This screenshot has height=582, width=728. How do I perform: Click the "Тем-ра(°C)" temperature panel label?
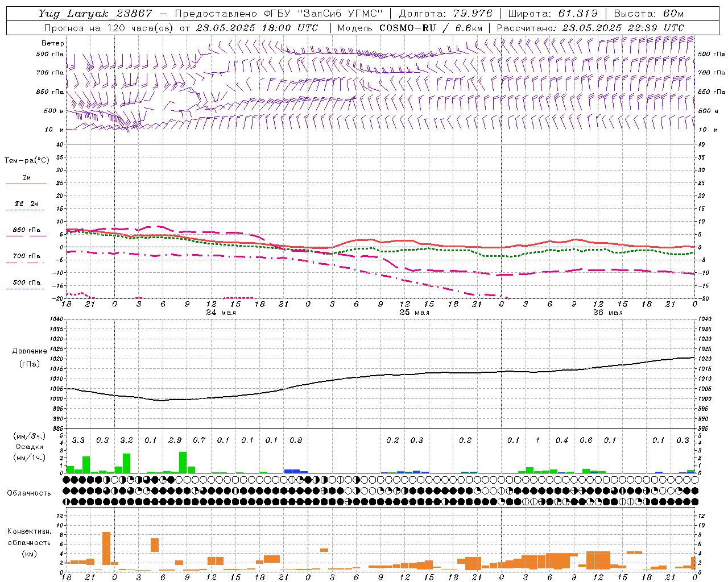tap(27, 161)
